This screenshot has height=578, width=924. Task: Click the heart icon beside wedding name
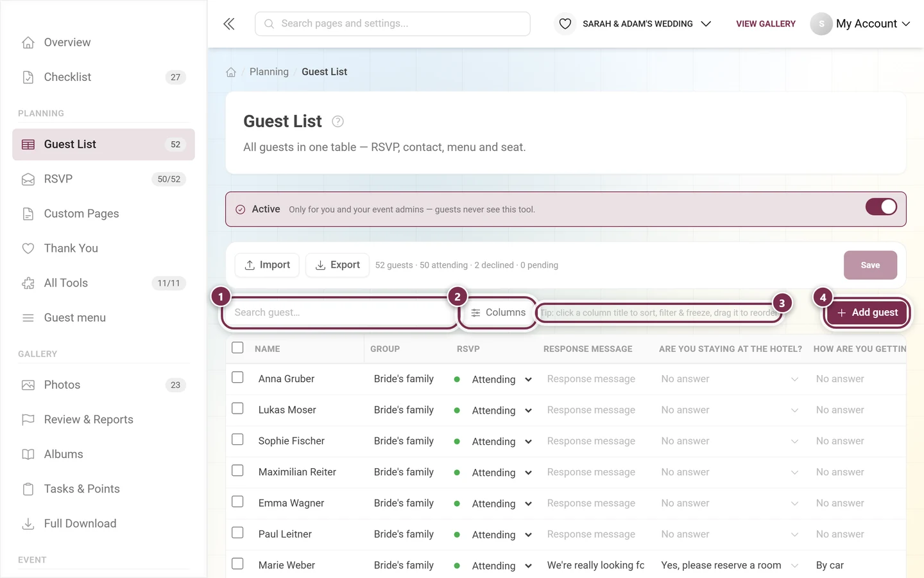565,24
